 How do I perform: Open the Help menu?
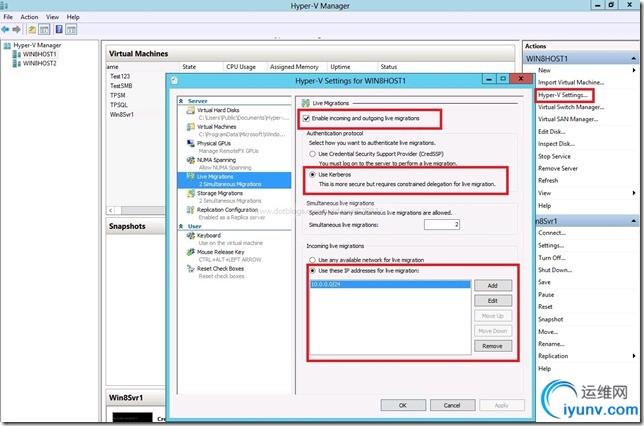73,17
